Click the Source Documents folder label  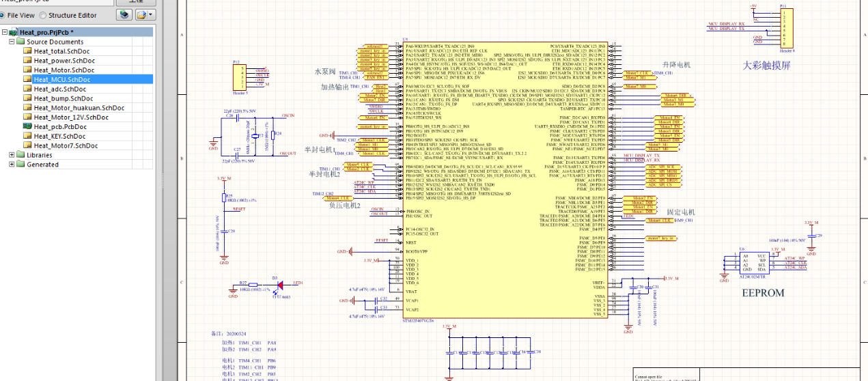[x=55, y=42]
